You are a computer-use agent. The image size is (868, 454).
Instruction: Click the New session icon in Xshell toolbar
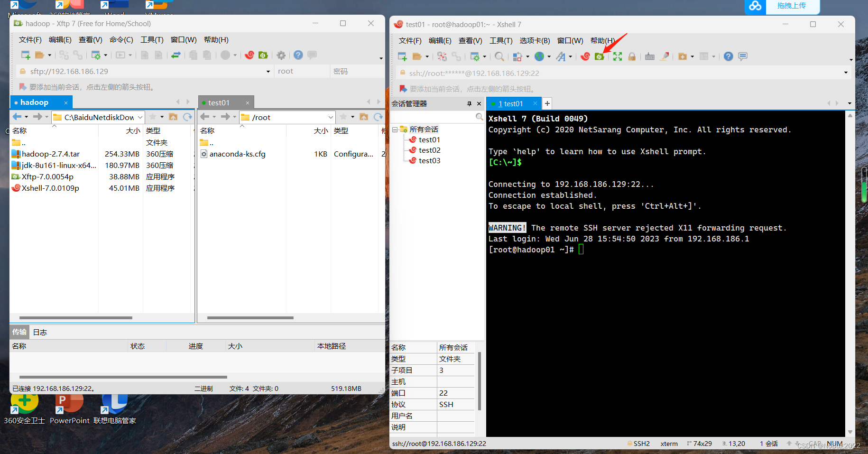point(403,56)
